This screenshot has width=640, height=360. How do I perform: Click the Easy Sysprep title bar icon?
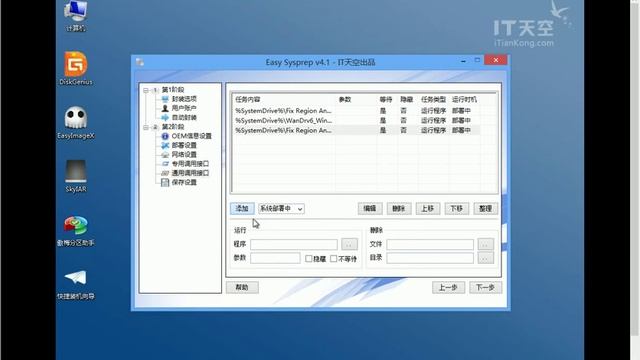140,62
